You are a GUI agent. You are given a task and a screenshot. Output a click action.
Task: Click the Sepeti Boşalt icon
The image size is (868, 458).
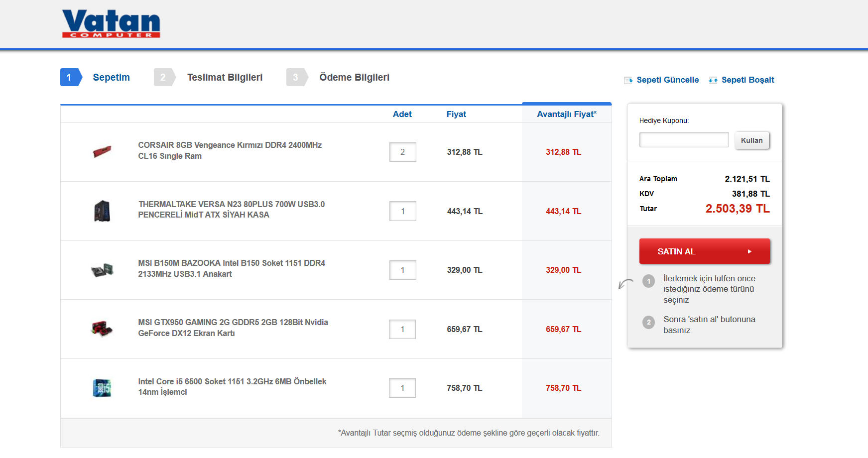click(713, 80)
